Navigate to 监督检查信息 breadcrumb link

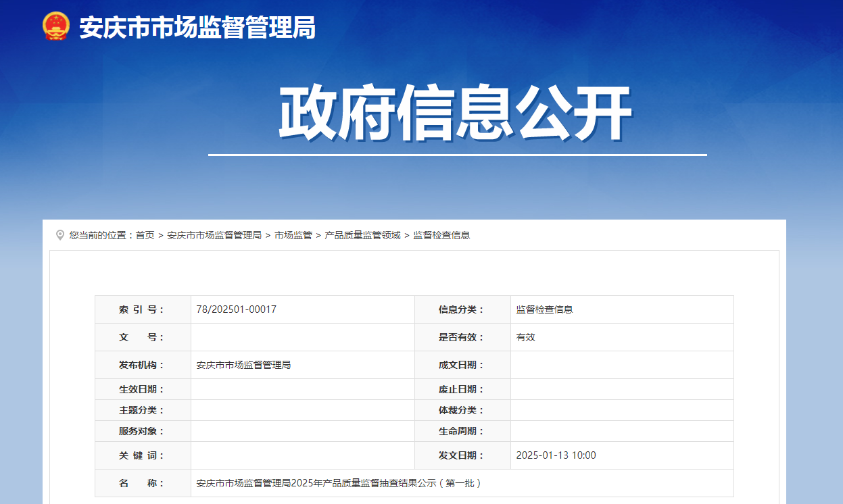point(442,235)
